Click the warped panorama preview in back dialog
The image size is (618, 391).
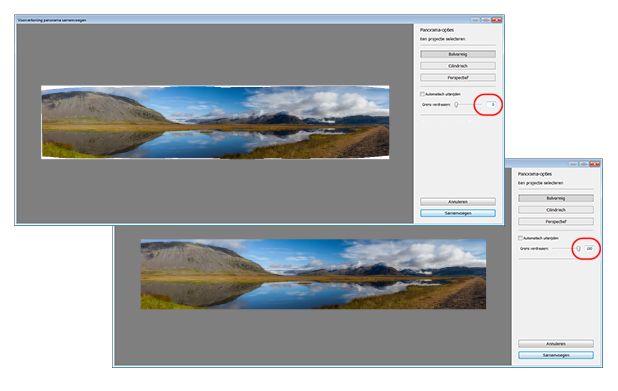tap(313, 274)
